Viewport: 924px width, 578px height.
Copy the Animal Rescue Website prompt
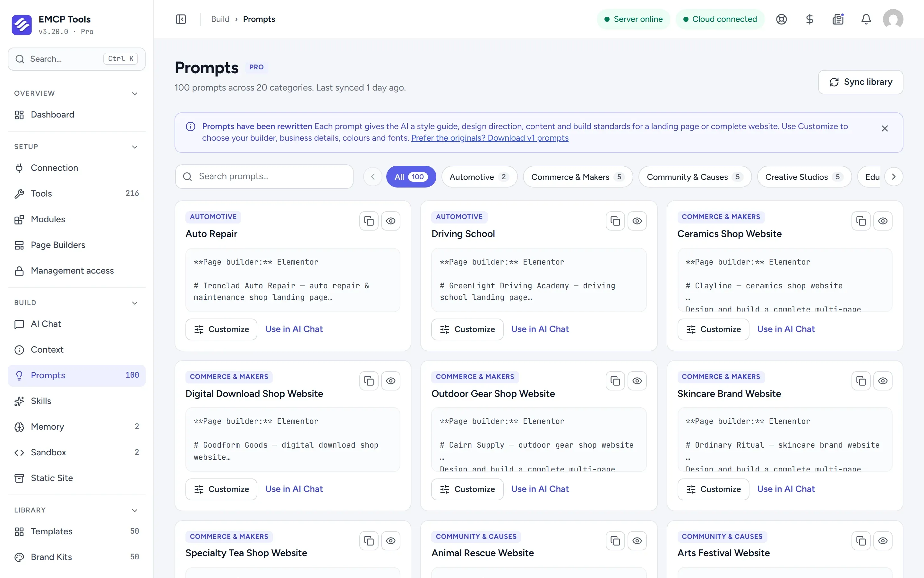(x=615, y=540)
